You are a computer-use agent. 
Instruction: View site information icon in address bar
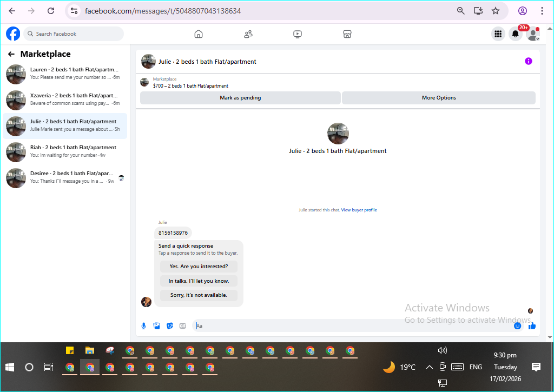tap(74, 11)
